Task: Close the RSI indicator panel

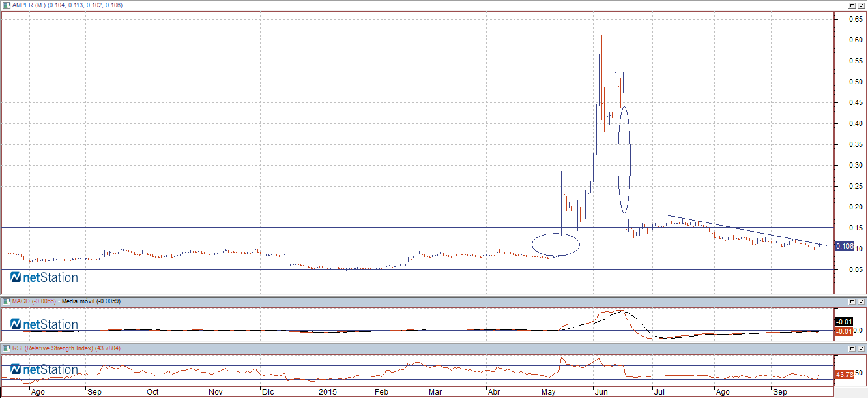Action: point(861,348)
